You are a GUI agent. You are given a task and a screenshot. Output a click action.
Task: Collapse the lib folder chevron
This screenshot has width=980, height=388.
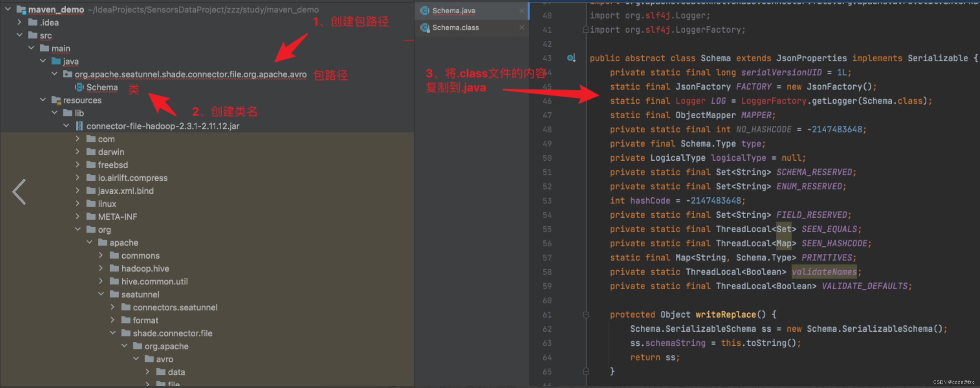54,113
